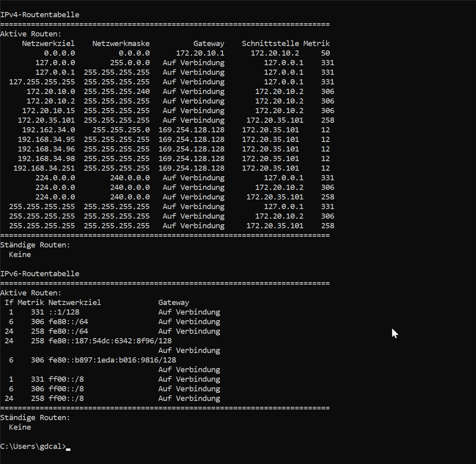Click the destination 127.255.255.255
The image size is (476, 464).
[x=42, y=82]
